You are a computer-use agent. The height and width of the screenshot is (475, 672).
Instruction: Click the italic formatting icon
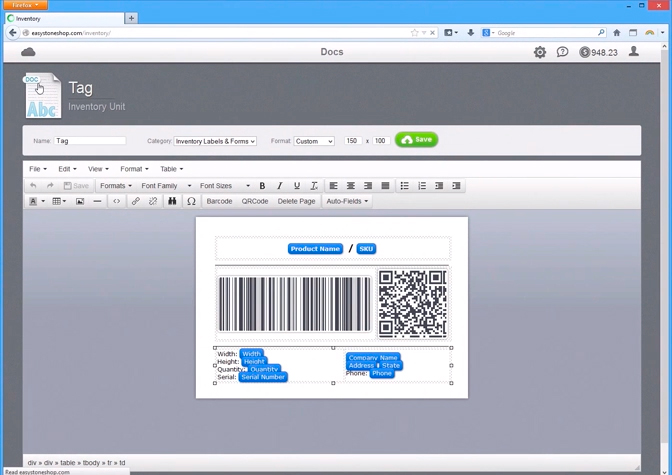pyautogui.click(x=279, y=186)
